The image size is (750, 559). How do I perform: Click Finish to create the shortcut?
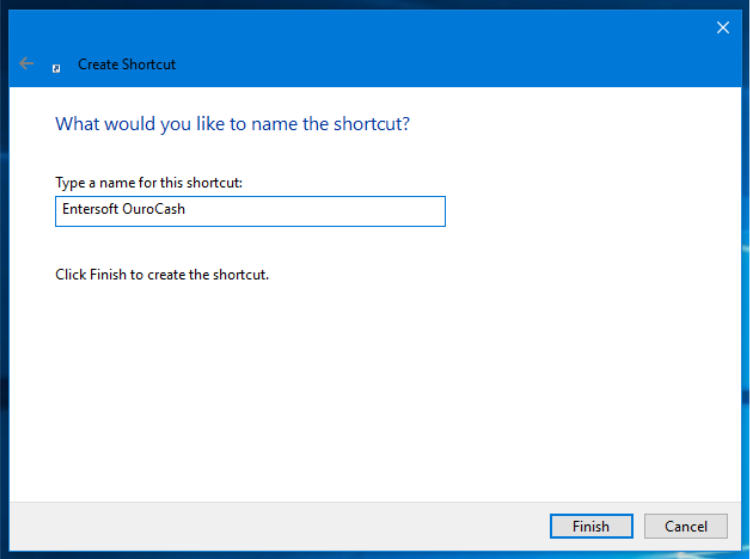[591, 526]
